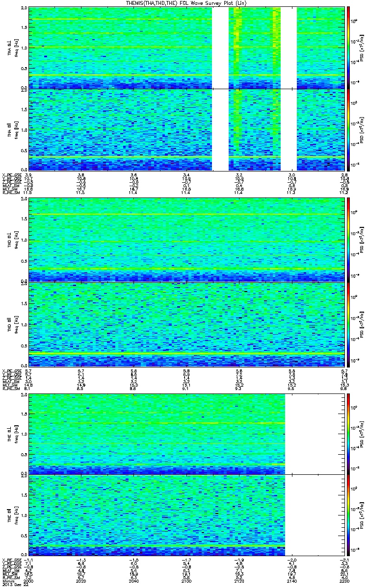The width and height of the screenshot is (368, 588).
Task: Click R_RE_SM row label under THD panels
Action: click(10, 390)
